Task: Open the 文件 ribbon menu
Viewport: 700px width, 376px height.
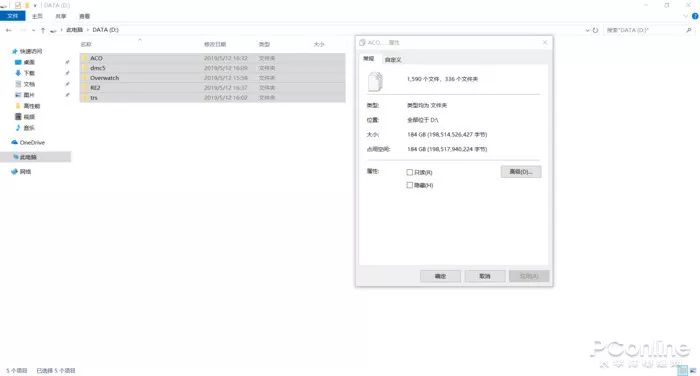Action: point(12,16)
